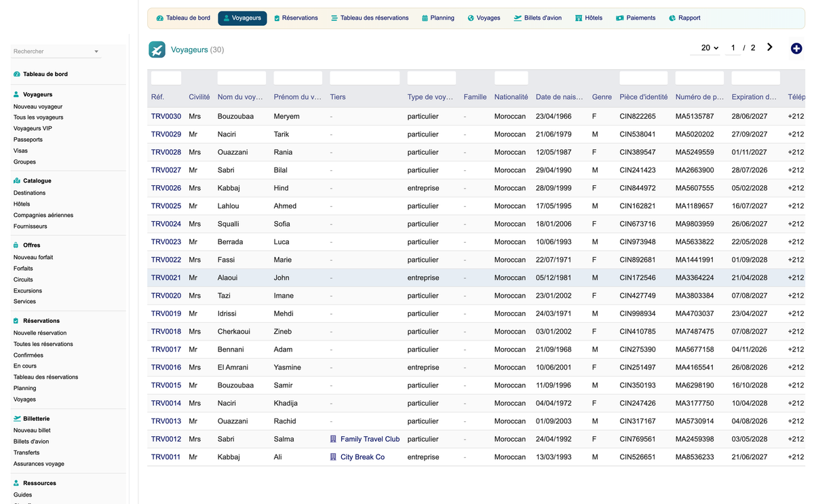The height and width of the screenshot is (504, 814).
Task: Click the Hôtels tab icon
Action: (x=579, y=18)
